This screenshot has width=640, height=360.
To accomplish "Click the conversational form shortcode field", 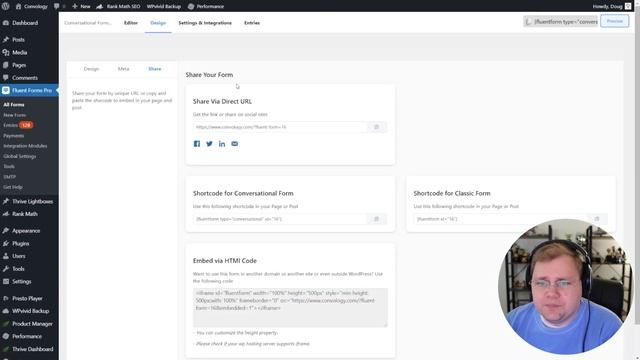I will (x=280, y=219).
